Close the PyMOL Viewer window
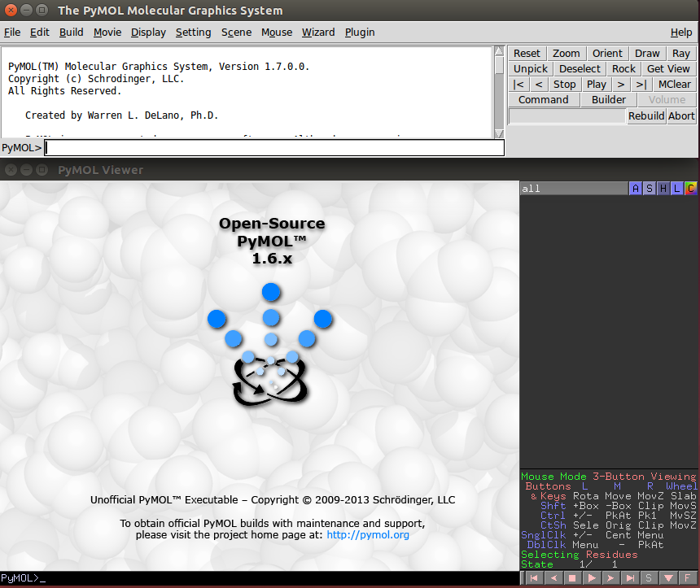The height and width of the screenshot is (588, 700). [x=11, y=169]
